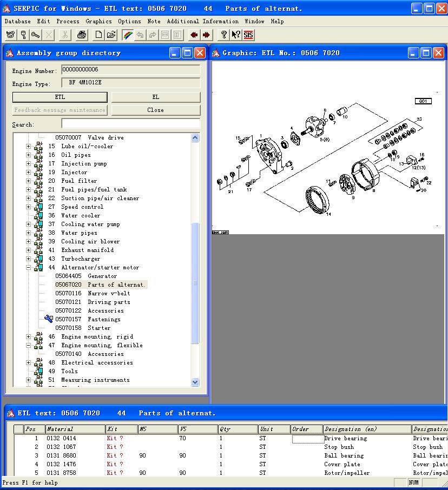Select 05070158 Starter tree item

[x=83, y=328]
